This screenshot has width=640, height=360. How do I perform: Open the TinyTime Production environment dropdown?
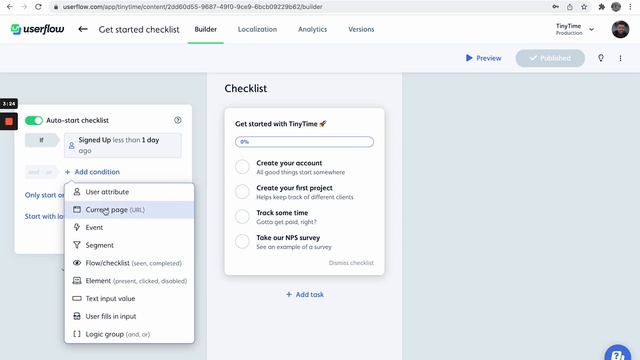click(x=575, y=29)
